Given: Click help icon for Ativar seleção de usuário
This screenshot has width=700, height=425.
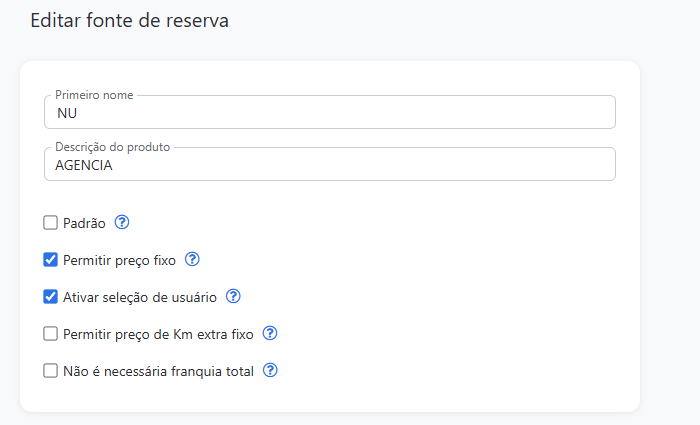Looking at the screenshot, I should click(x=234, y=296).
